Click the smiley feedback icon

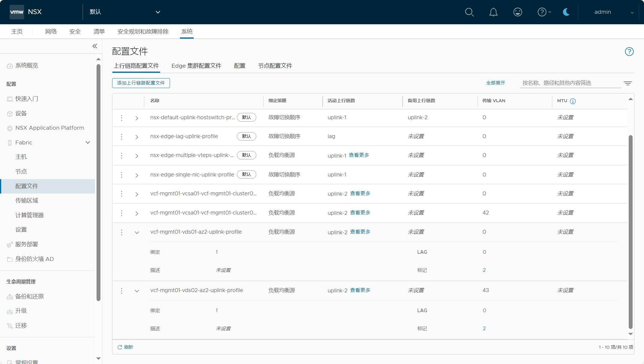tap(517, 12)
